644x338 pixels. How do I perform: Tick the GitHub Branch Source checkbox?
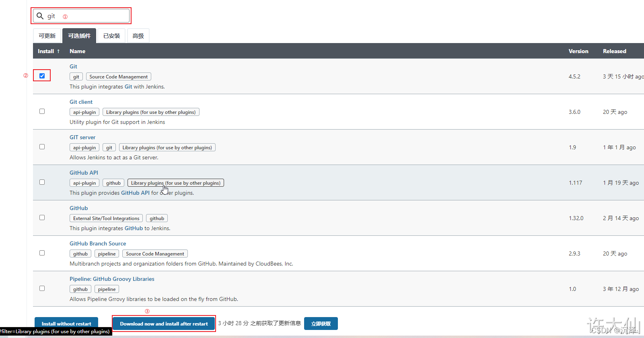coord(42,253)
